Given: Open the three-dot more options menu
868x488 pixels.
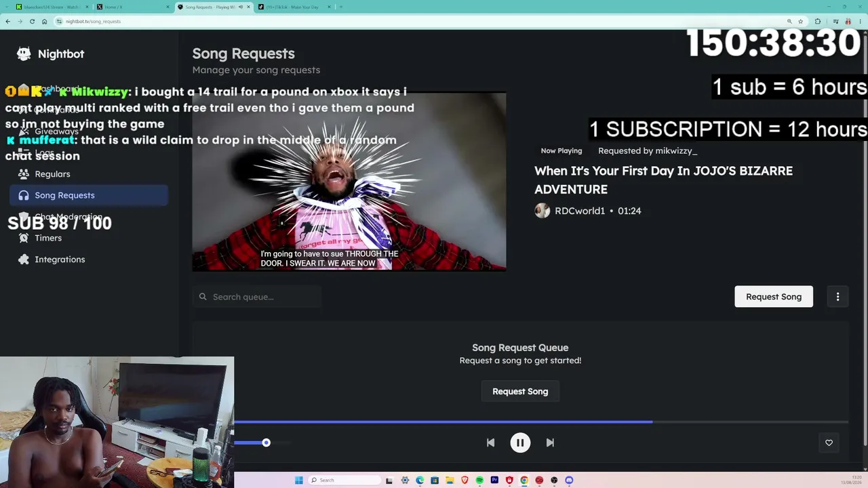Looking at the screenshot, I should [837, 297].
